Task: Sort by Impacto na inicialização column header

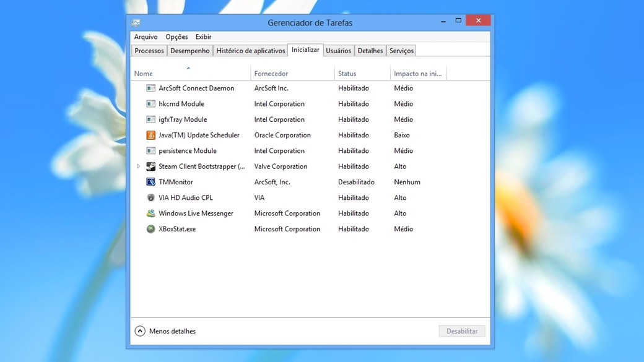Action: [418, 74]
